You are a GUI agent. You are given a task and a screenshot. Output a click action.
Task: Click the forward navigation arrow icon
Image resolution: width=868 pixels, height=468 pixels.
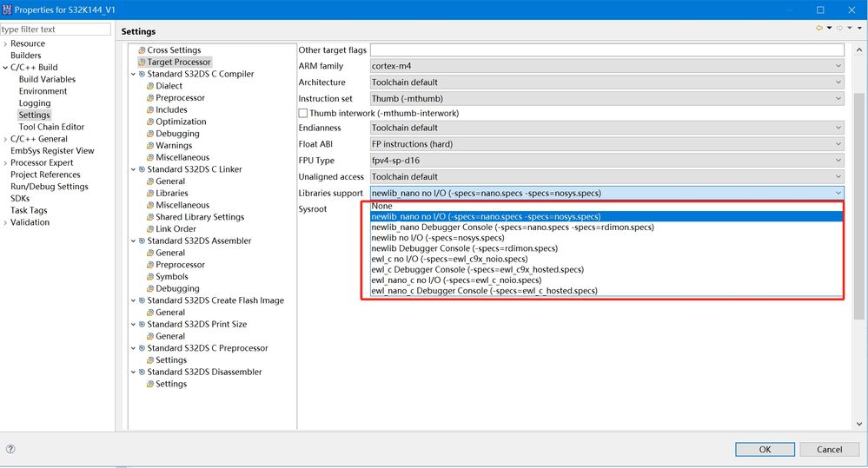(x=839, y=28)
